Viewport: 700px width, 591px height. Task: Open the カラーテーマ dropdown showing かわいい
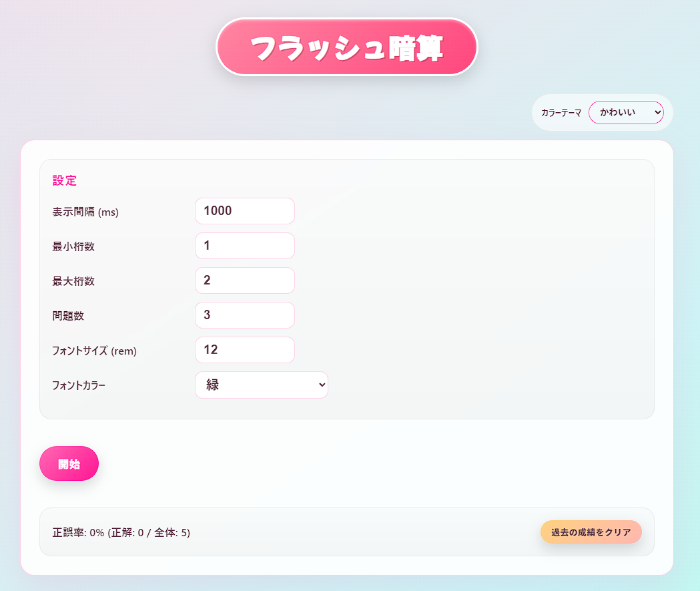tap(626, 113)
